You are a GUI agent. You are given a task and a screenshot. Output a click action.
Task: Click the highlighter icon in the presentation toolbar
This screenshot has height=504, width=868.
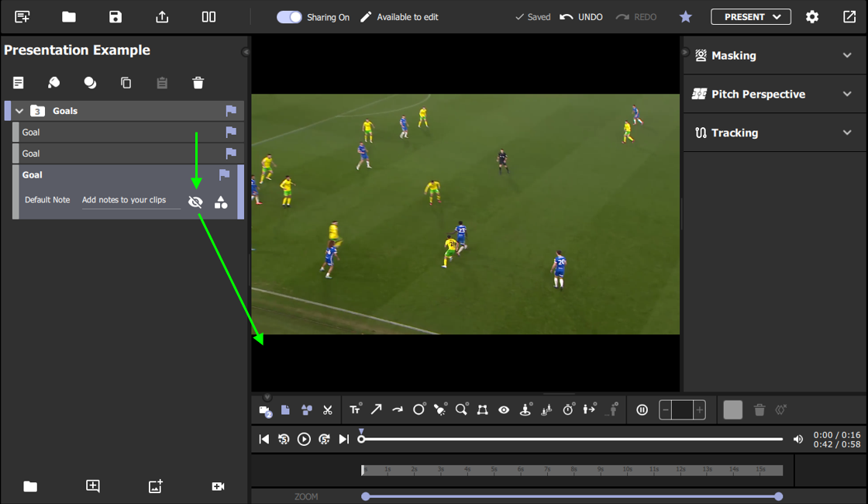(53, 82)
